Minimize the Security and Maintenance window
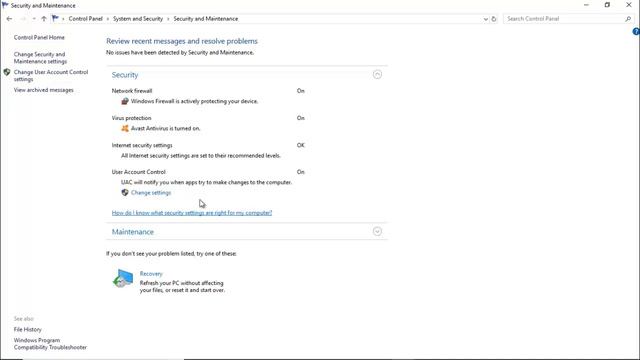The image size is (640, 360). coord(586,5)
